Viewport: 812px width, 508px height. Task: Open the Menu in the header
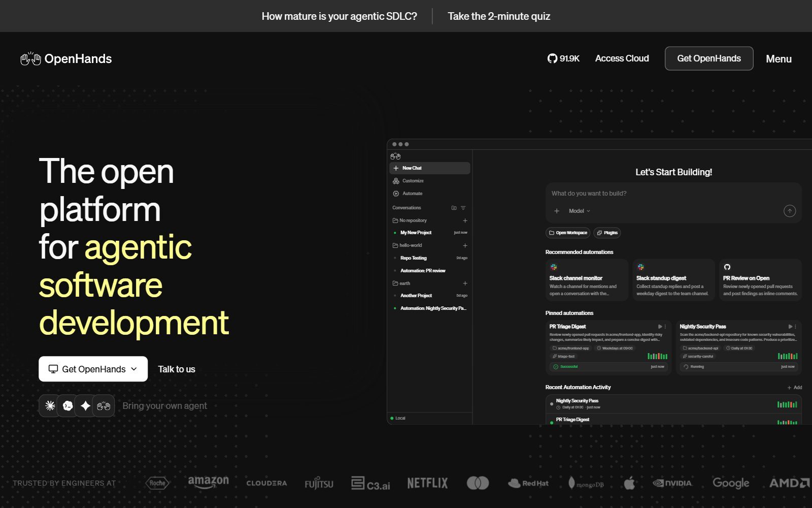click(x=779, y=59)
